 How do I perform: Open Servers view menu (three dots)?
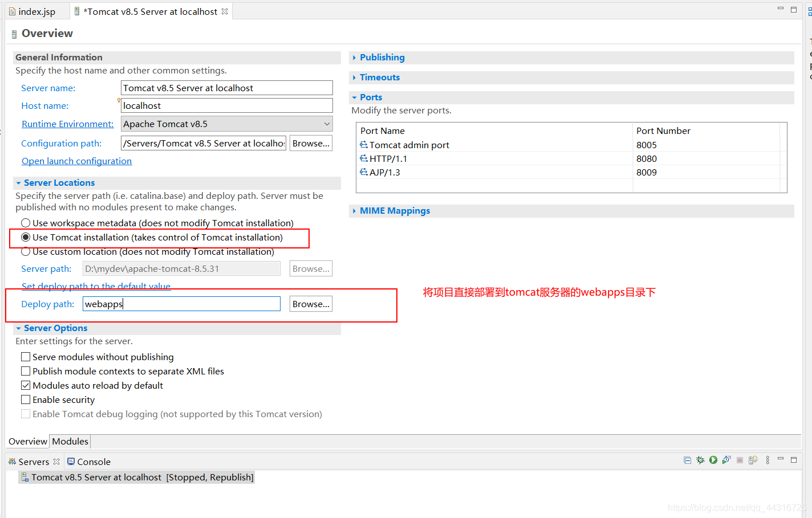coord(768,460)
